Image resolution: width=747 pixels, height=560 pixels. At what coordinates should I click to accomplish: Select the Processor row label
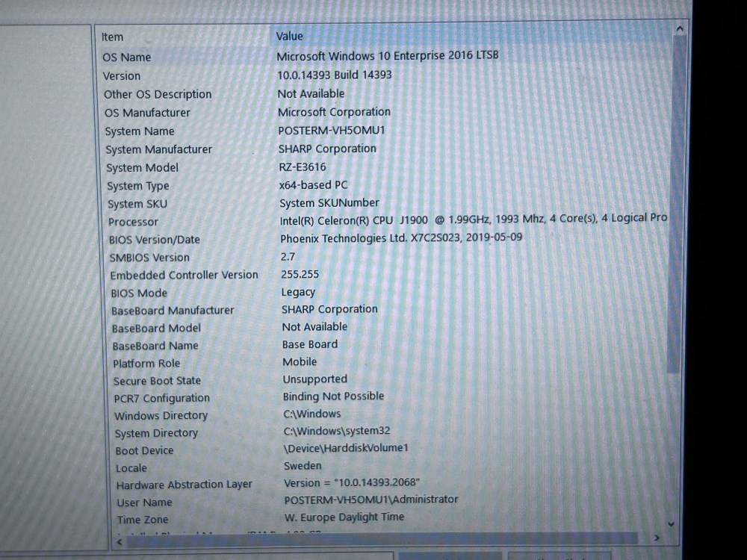133,222
